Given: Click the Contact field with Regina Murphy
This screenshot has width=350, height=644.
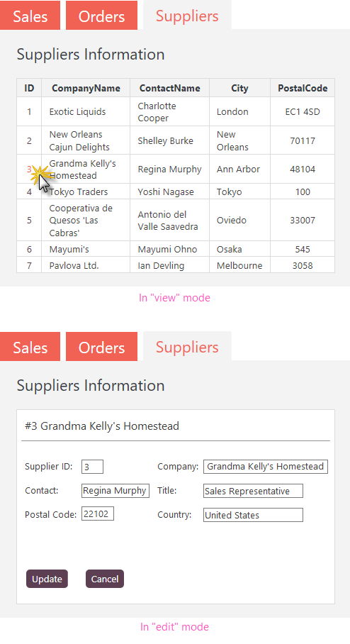Looking at the screenshot, I should 115,490.
